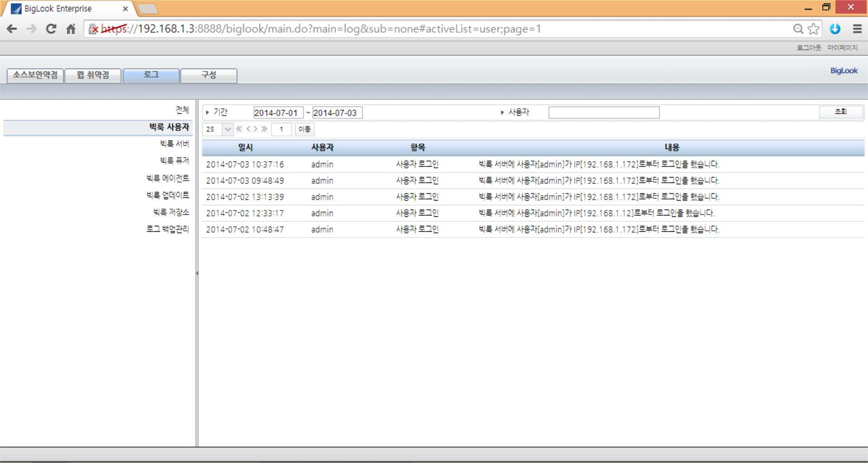Open the 마이페이지 link

pyautogui.click(x=843, y=47)
